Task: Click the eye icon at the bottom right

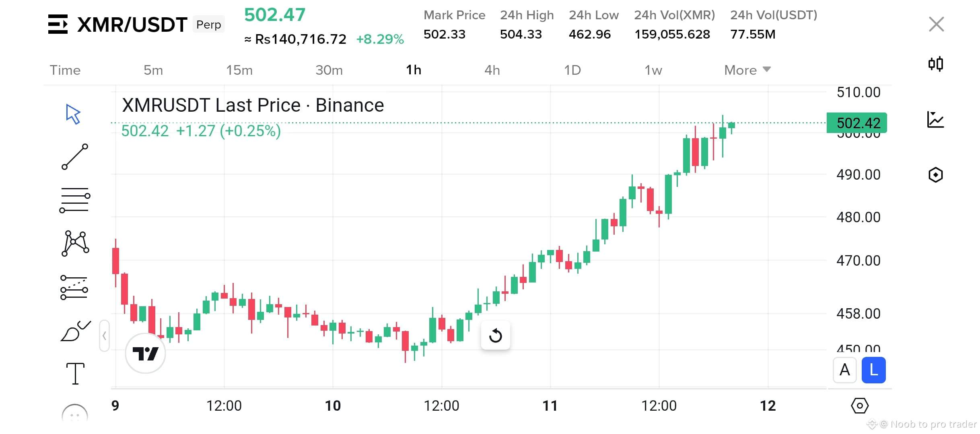Action: tap(859, 406)
